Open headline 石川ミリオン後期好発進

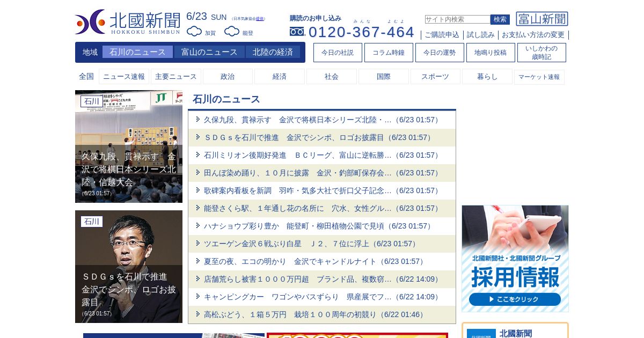[322, 155]
